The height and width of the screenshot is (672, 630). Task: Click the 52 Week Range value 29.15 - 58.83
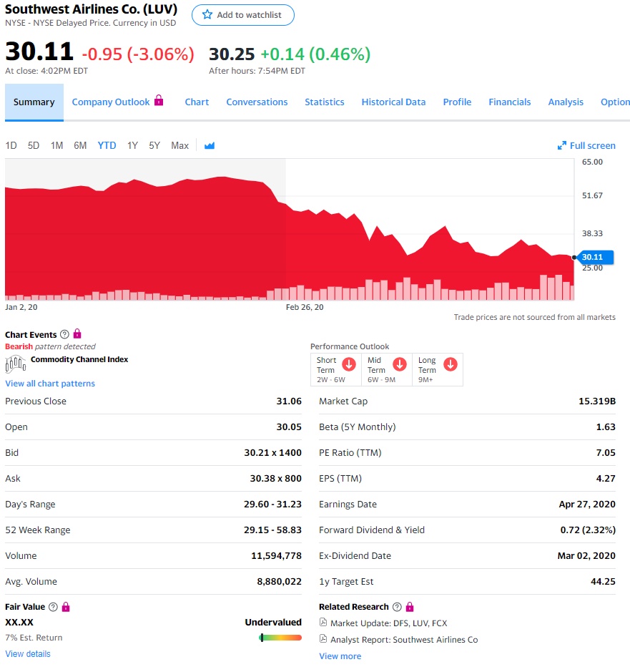(x=273, y=530)
